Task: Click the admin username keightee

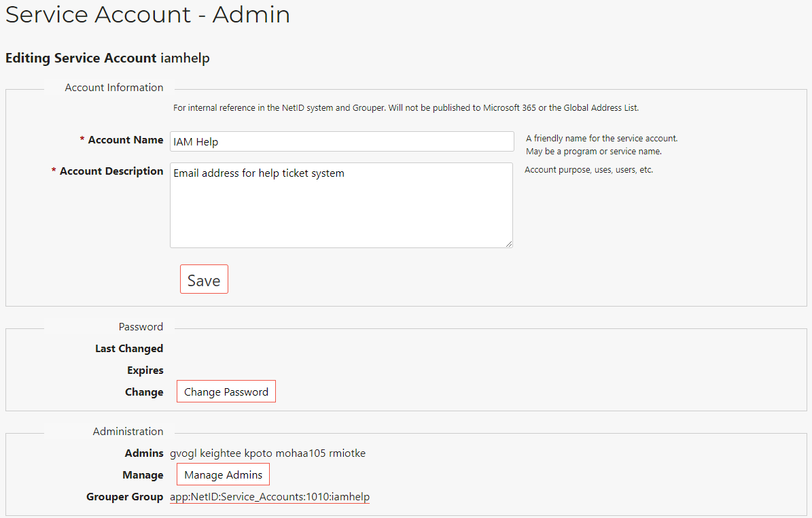Action: pyautogui.click(x=220, y=453)
